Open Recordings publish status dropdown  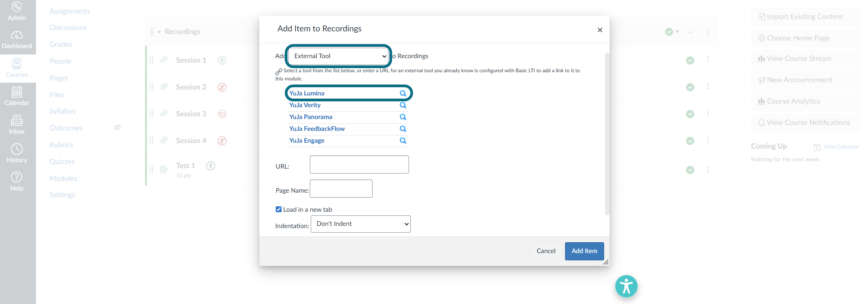pyautogui.click(x=672, y=32)
